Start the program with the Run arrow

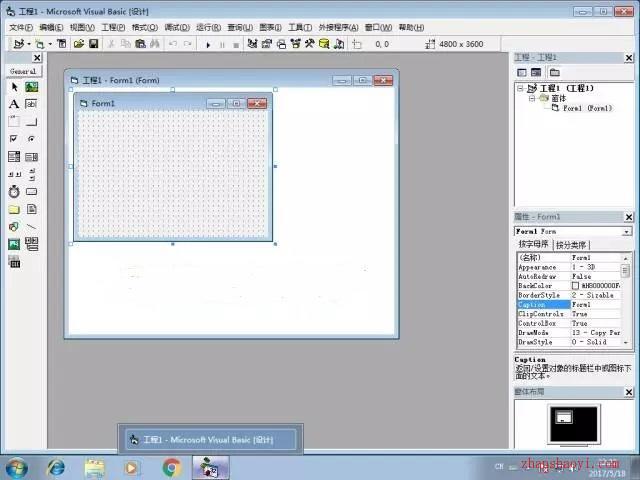pos(208,44)
